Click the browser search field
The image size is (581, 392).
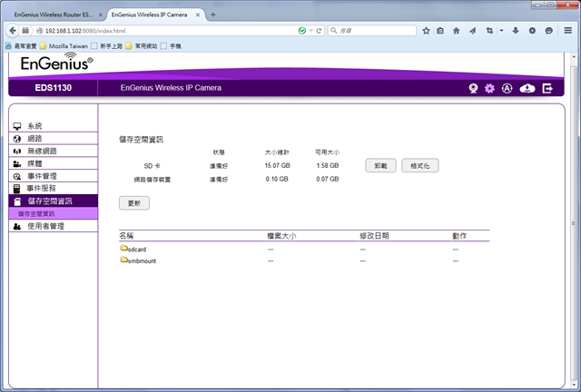pos(372,30)
